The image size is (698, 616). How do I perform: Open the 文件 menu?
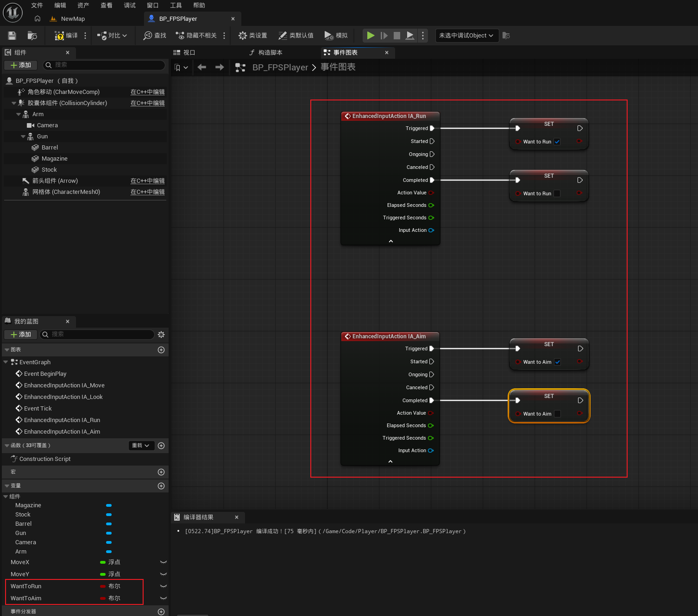pos(37,6)
